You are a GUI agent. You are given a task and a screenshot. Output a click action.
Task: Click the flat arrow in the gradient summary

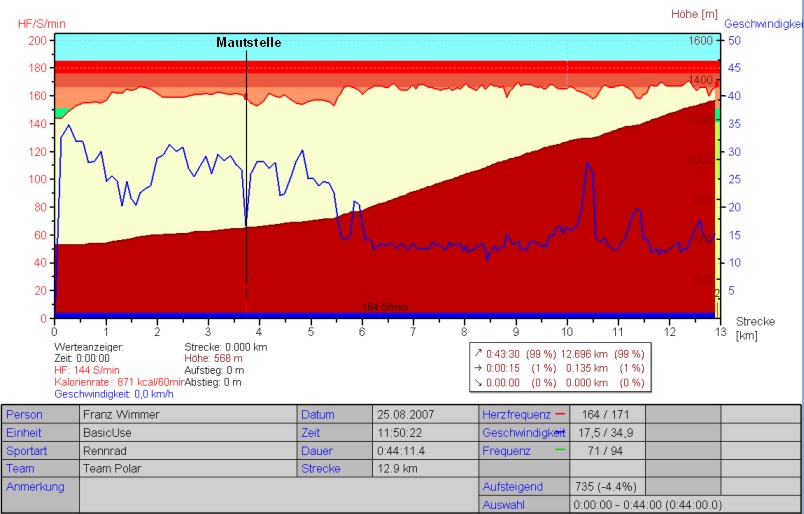coord(478,367)
